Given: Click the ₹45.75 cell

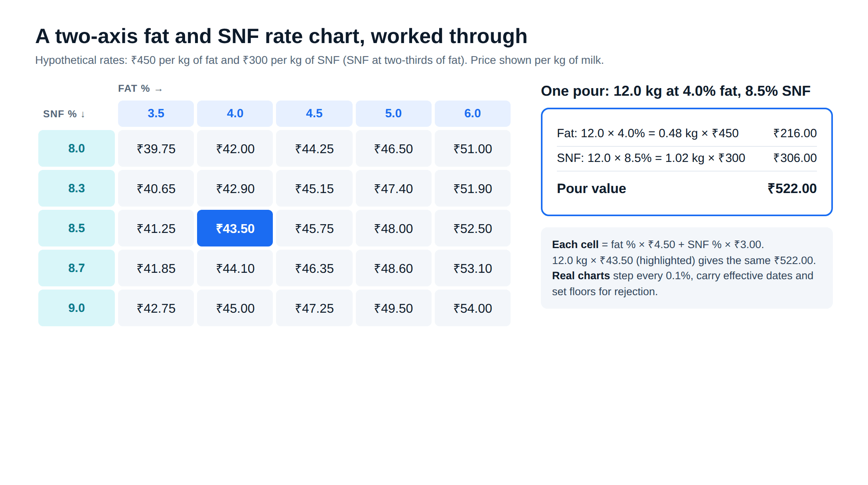Looking at the screenshot, I should tap(314, 228).
